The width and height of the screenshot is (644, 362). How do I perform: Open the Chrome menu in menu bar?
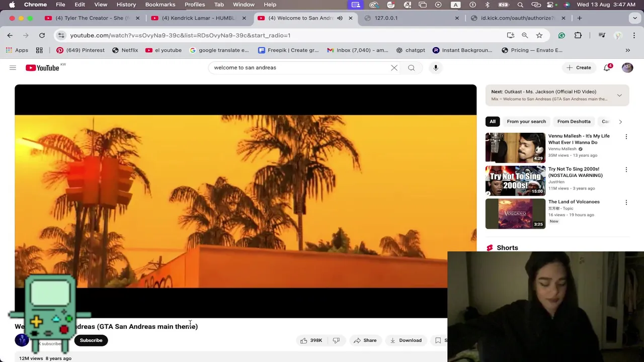35,5
